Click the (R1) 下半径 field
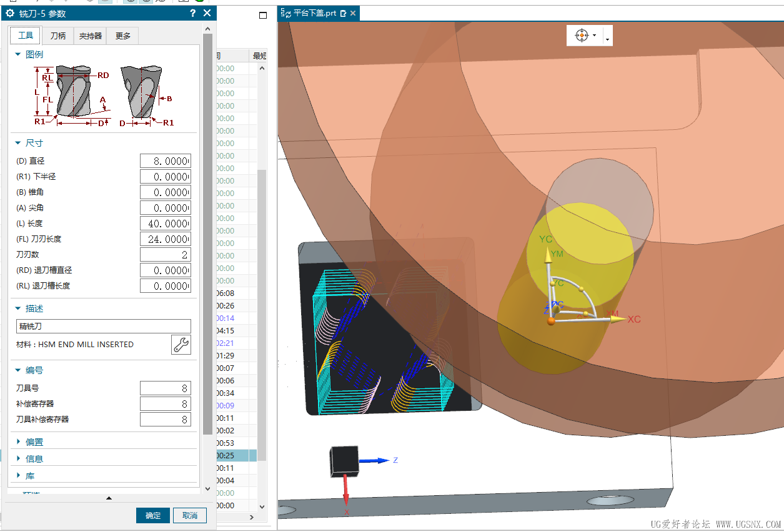 (x=166, y=177)
